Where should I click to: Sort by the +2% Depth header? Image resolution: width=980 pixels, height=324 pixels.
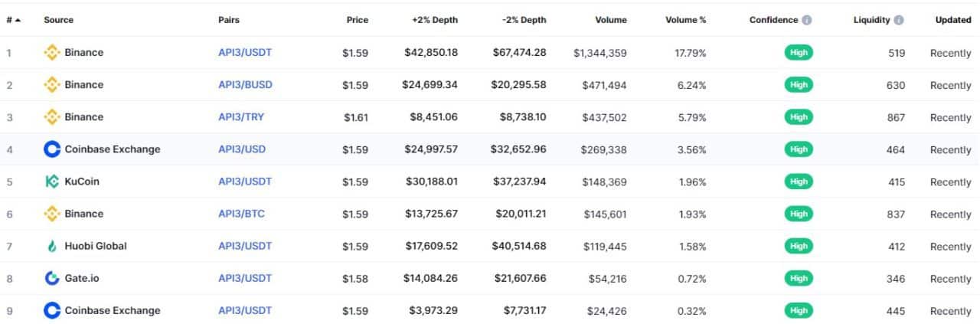pyautogui.click(x=435, y=20)
